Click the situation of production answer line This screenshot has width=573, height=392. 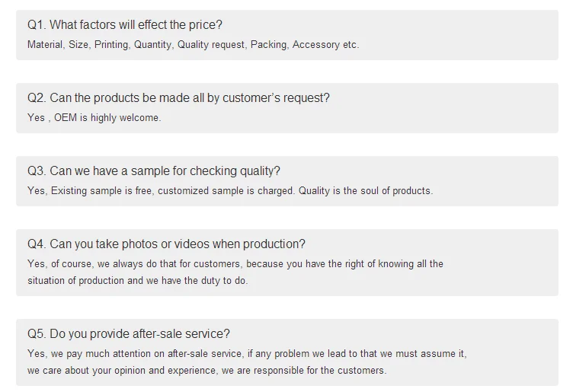[137, 281]
